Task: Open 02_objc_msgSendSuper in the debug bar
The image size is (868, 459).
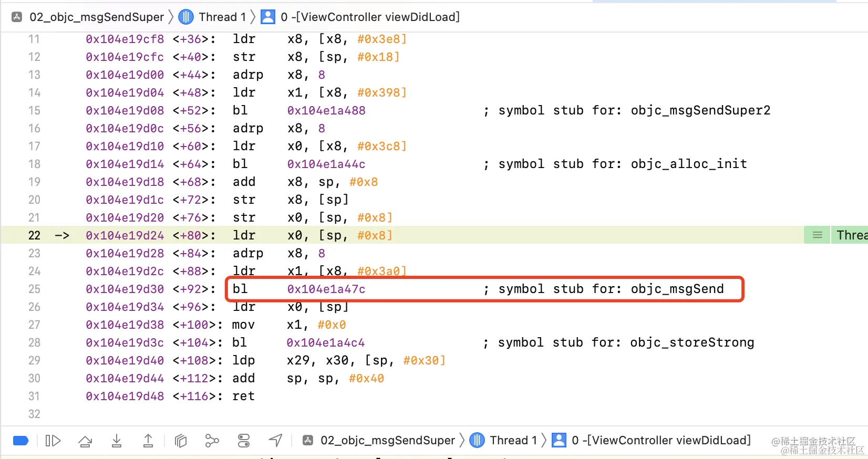Action: pos(388,440)
